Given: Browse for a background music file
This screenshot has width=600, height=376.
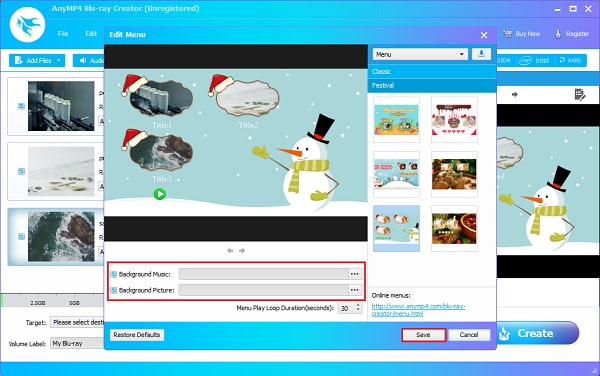Looking at the screenshot, I should 355,274.
